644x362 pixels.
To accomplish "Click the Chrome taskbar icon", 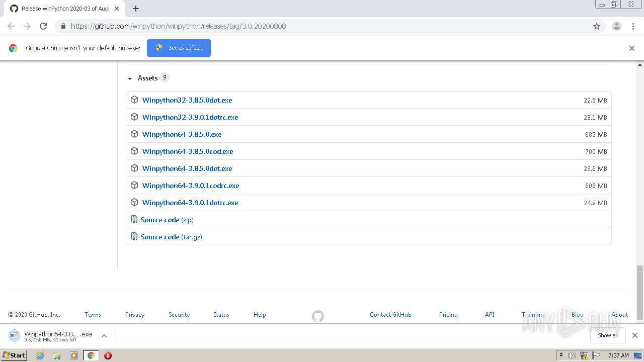I will coord(91,355).
